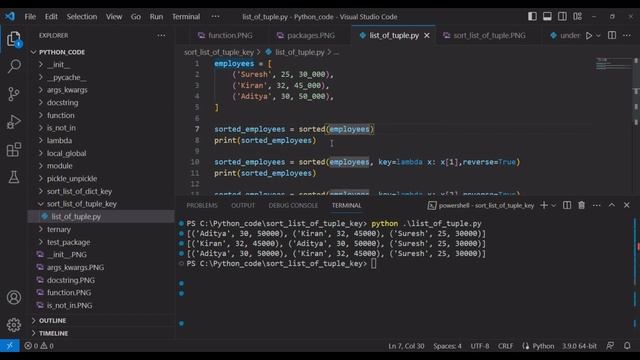640x360 pixels.
Task: Collapse the PYTHON_CODE root folder
Action: click(101, 52)
